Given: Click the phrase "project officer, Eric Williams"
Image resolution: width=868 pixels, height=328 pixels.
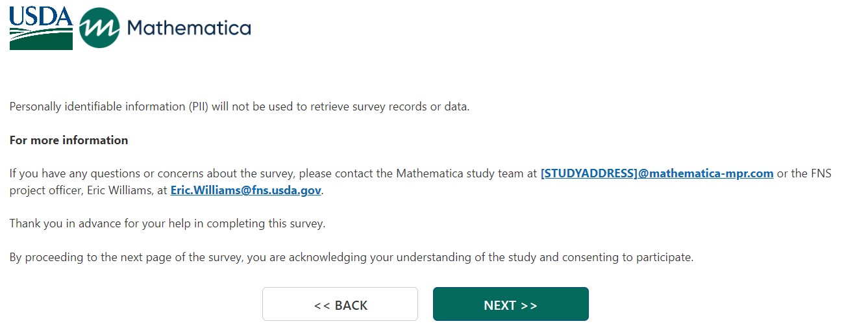Looking at the screenshot, I should 86,190.
